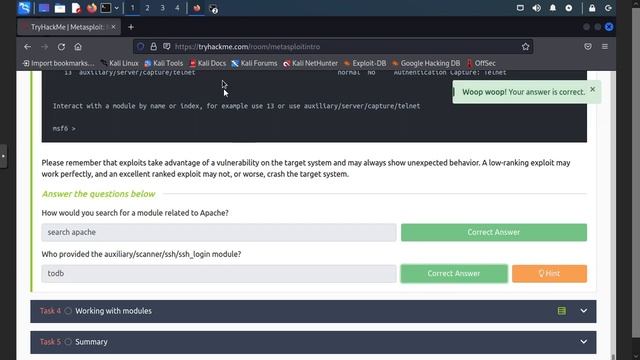The width and height of the screenshot is (640, 360).
Task: Go back to the previous page
Action: [27, 47]
